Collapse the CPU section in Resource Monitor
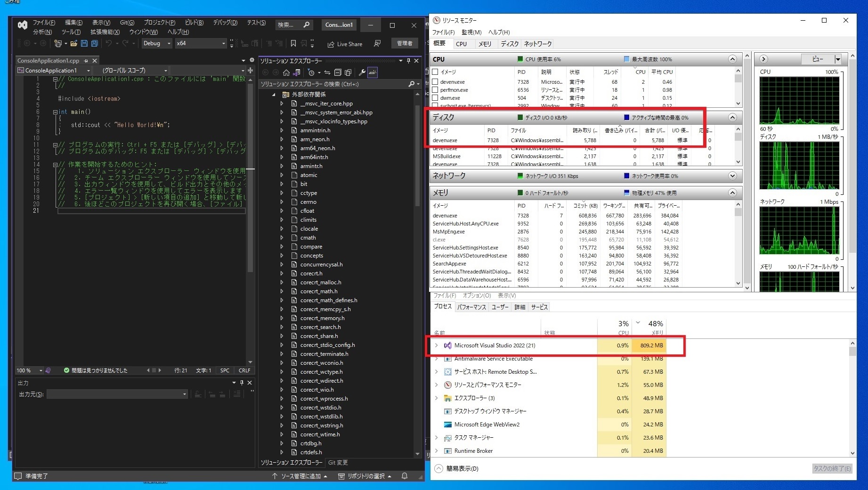Screen dimensions: 868x490 pyautogui.click(x=732, y=59)
